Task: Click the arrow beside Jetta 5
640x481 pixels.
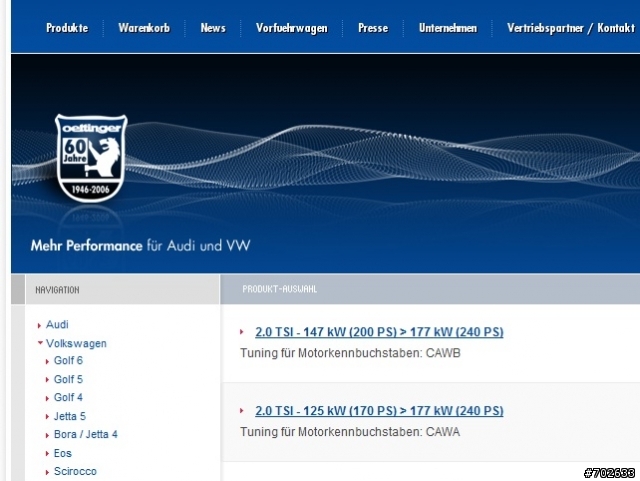Action: (x=47, y=416)
